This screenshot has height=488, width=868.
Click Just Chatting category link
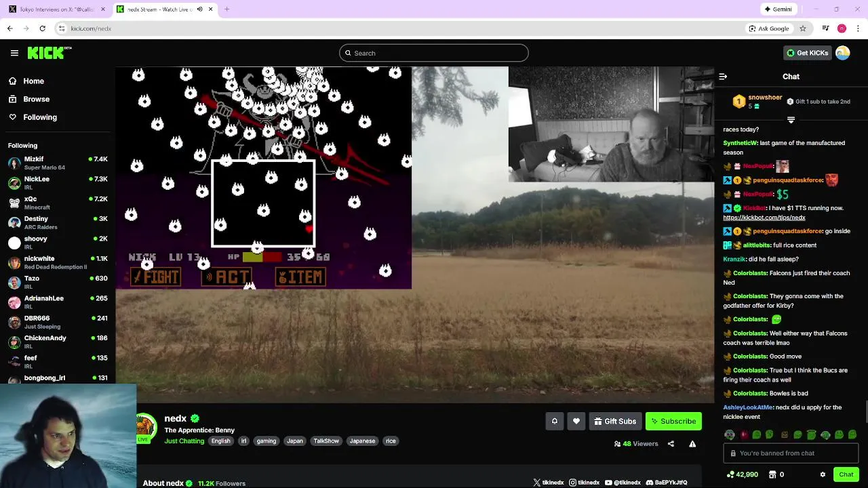[x=184, y=441]
